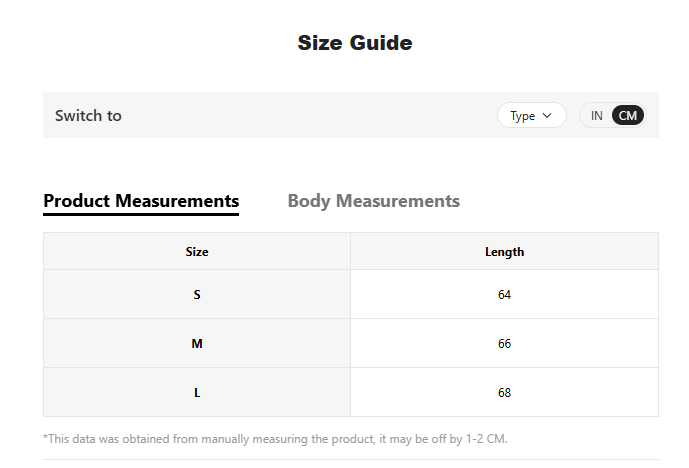
Task: Click the Switch to label
Action: pyautogui.click(x=88, y=116)
